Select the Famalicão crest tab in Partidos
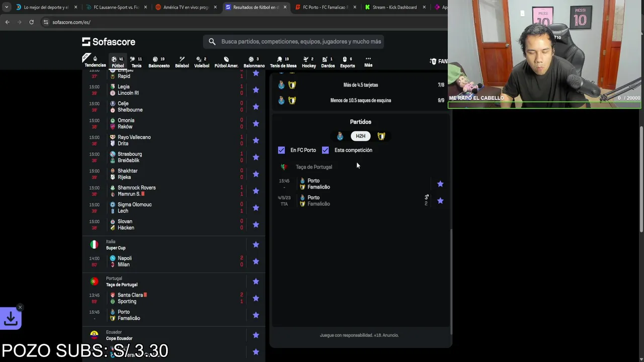The image size is (644, 362). (381, 136)
